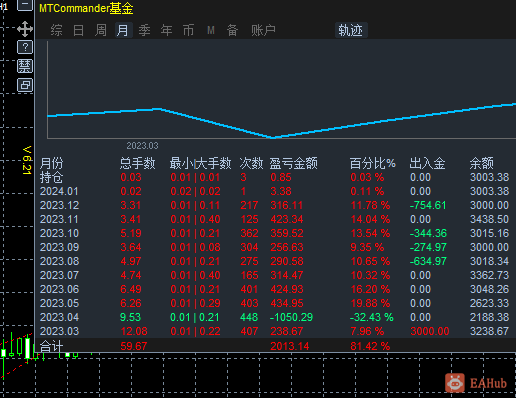Click the -344.36 withdrawal value
Image resolution: width=516 pixels, height=398 pixels.
coord(428,233)
